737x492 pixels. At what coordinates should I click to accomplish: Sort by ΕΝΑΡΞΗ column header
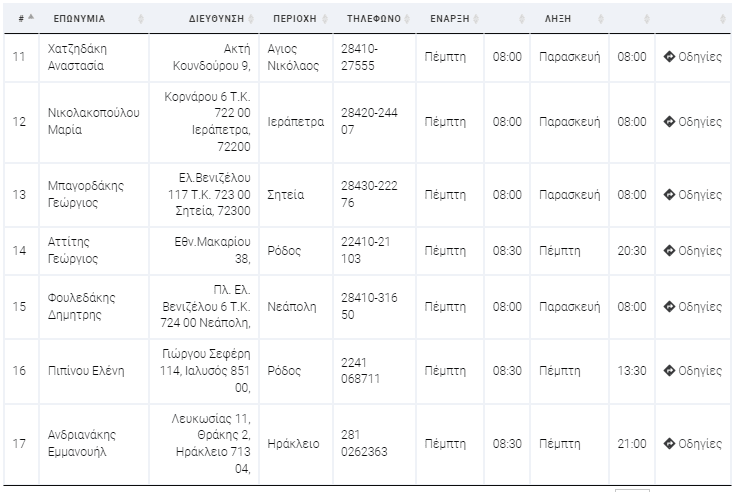click(x=450, y=18)
